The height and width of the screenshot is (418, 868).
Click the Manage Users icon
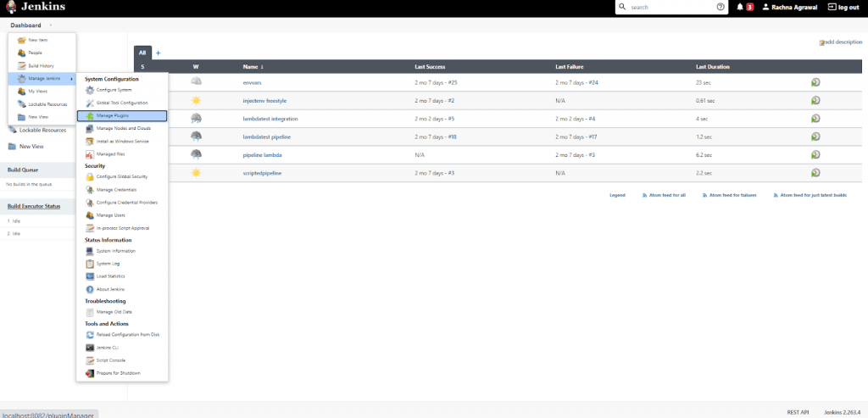click(x=90, y=215)
